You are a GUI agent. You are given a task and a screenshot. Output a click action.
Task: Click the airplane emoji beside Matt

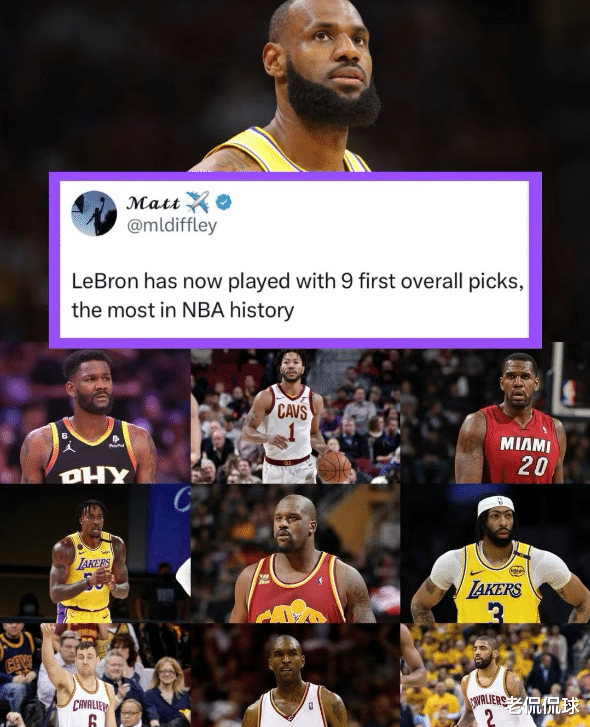197,202
